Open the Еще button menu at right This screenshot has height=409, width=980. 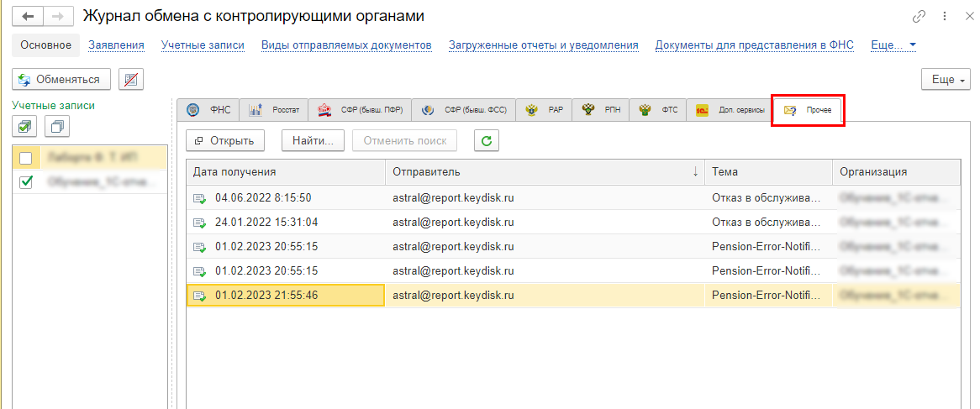click(945, 80)
